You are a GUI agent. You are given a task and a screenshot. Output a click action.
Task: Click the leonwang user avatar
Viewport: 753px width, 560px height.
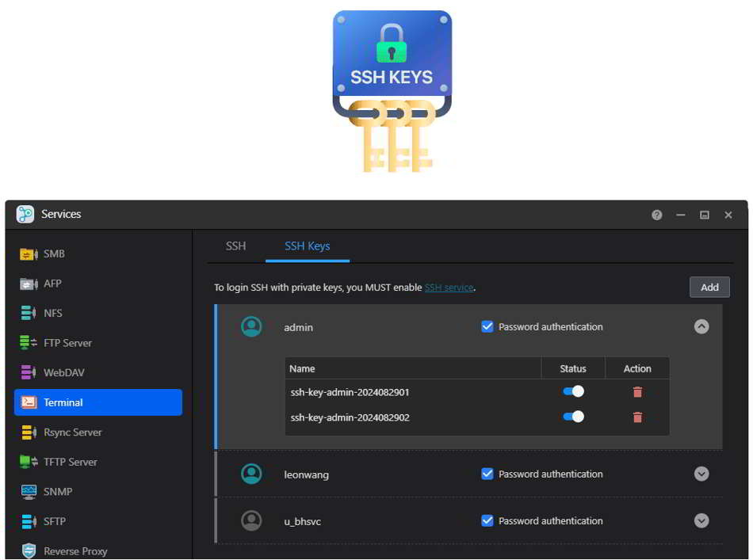point(251,474)
